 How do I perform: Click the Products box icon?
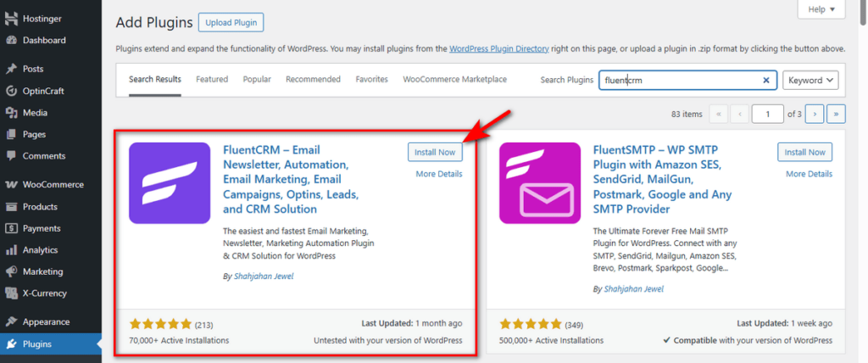(x=11, y=207)
